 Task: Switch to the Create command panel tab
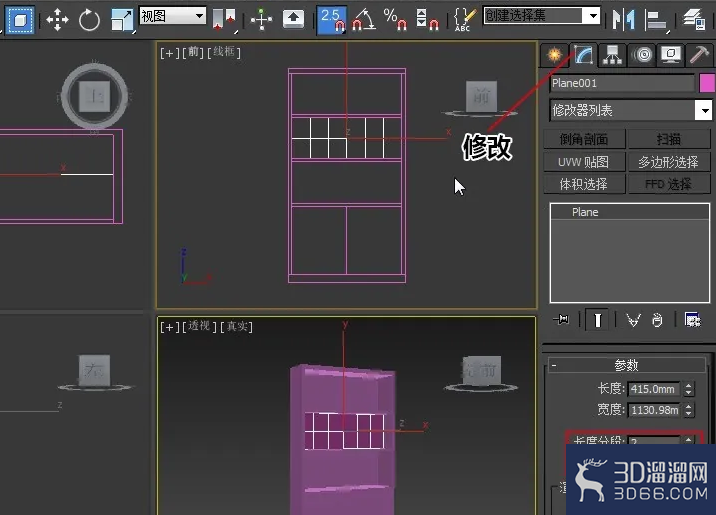point(555,55)
